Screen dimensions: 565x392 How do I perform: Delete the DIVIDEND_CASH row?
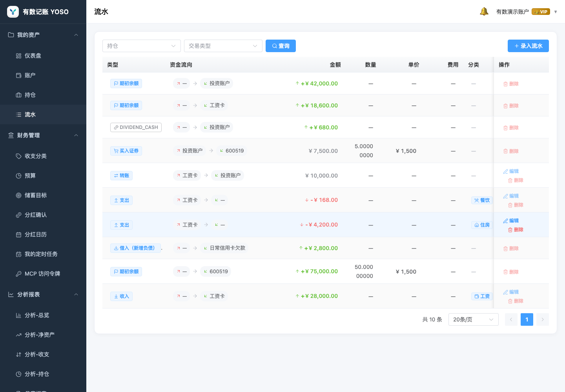point(511,128)
